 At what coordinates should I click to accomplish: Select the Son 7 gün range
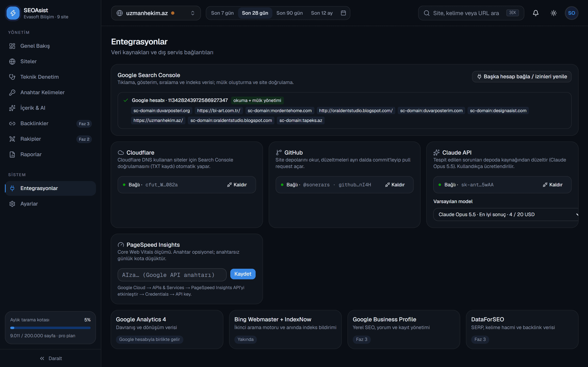pos(222,13)
